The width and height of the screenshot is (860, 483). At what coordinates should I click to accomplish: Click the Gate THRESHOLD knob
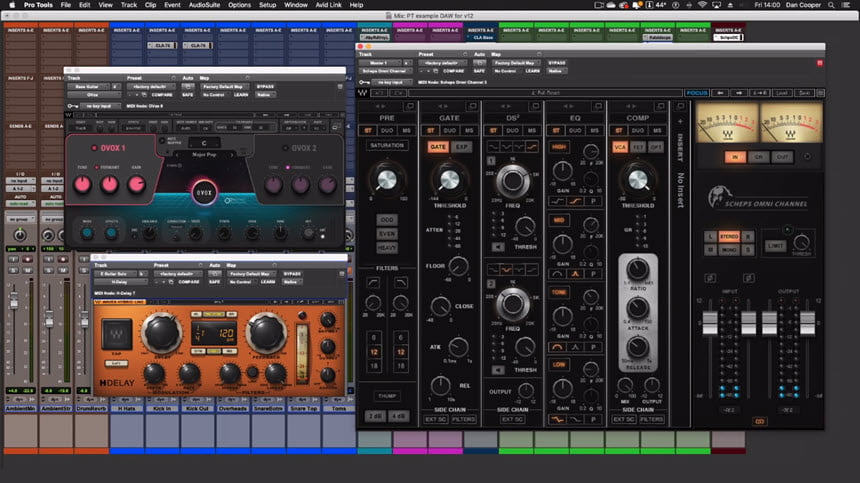click(x=449, y=179)
